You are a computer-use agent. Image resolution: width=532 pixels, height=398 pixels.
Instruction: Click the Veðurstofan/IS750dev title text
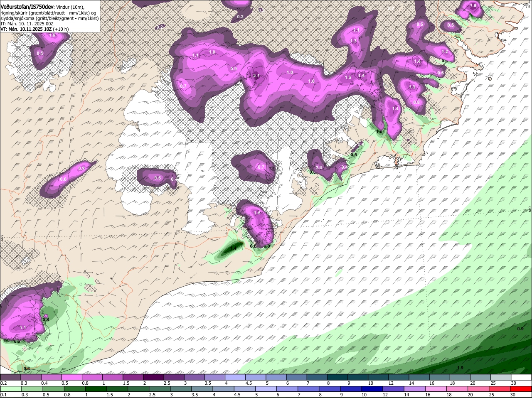[x=27, y=7]
